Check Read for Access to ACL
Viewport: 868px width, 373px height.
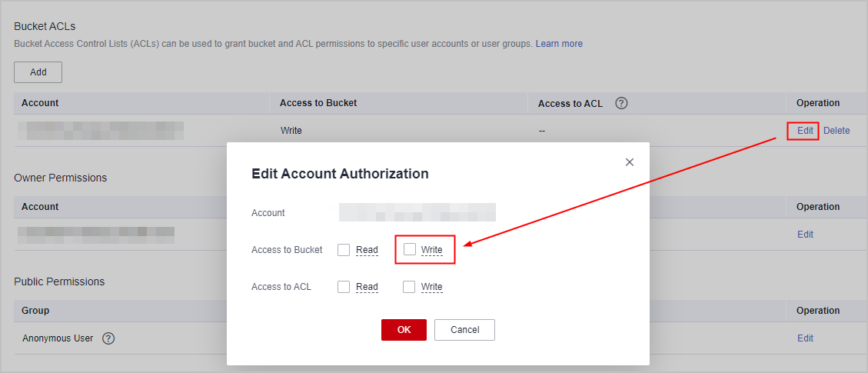(344, 287)
